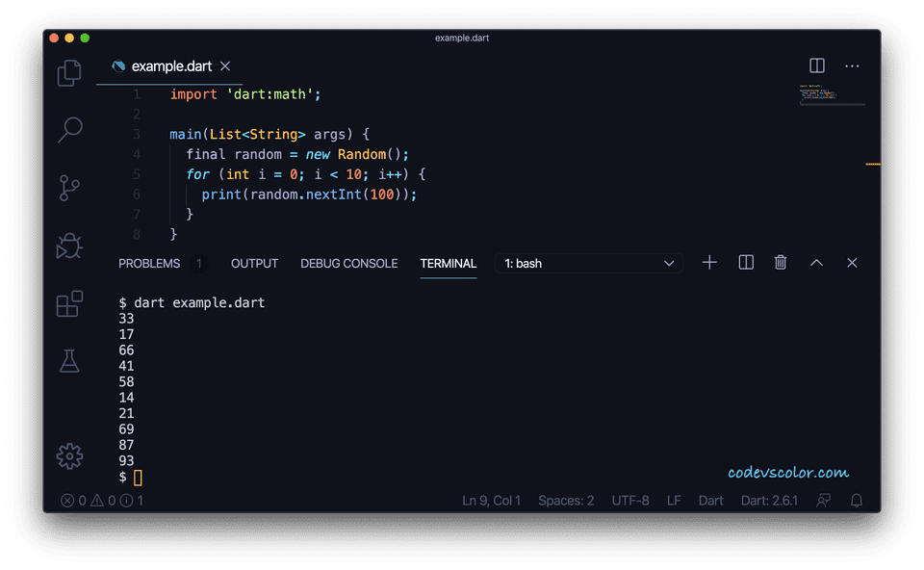Viewport: 924px width, 570px height.
Task: Maximize the panel with chevron toggle
Action: click(x=816, y=262)
